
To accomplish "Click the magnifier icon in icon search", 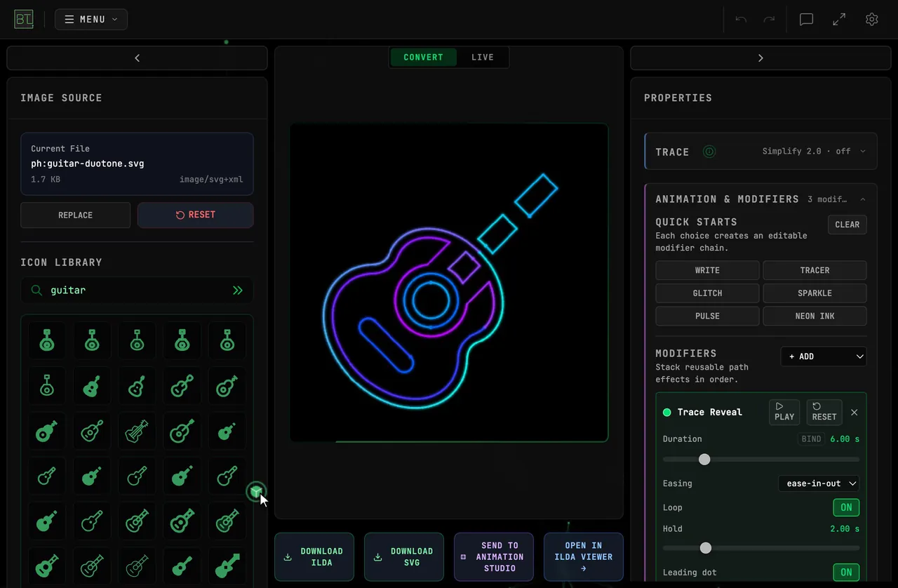I will click(36, 290).
